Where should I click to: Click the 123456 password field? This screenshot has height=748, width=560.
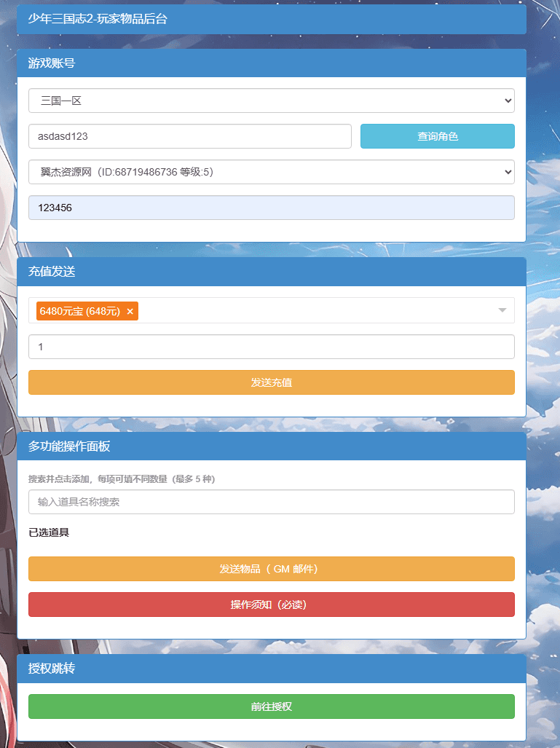tap(272, 208)
